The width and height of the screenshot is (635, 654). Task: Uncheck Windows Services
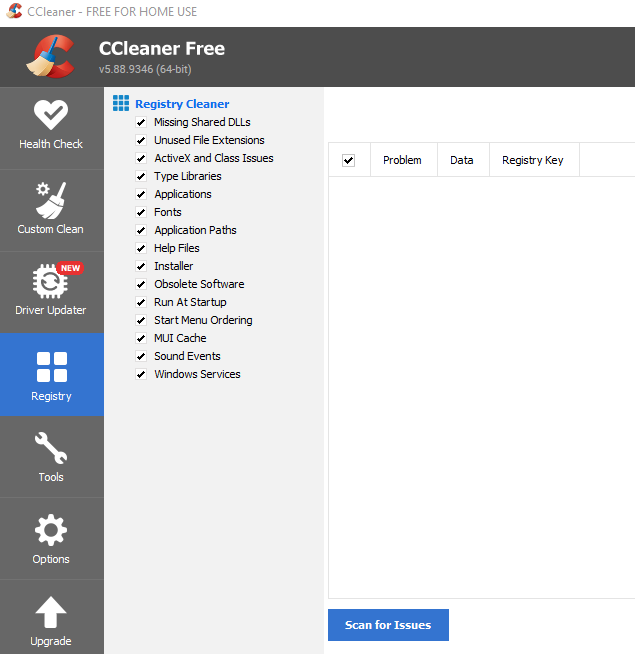[141, 374]
